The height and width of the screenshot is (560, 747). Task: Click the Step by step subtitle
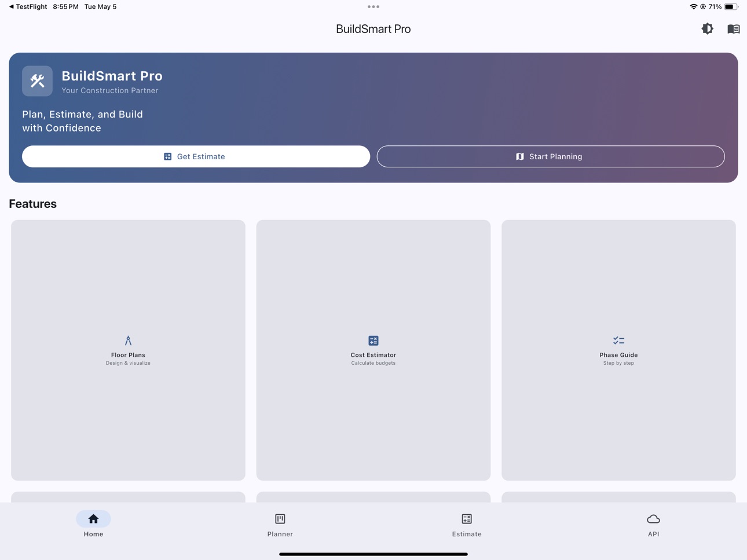coord(618,363)
